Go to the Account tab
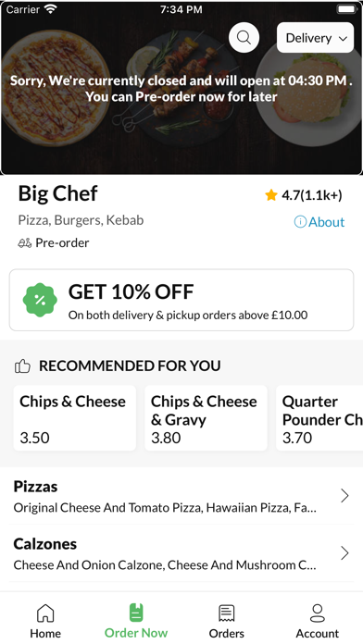Viewport: 363px width, 644px height. pyautogui.click(x=318, y=621)
